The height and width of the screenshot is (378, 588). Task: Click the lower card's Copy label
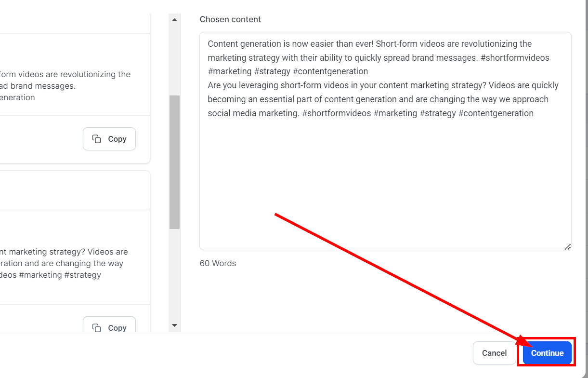(x=117, y=327)
